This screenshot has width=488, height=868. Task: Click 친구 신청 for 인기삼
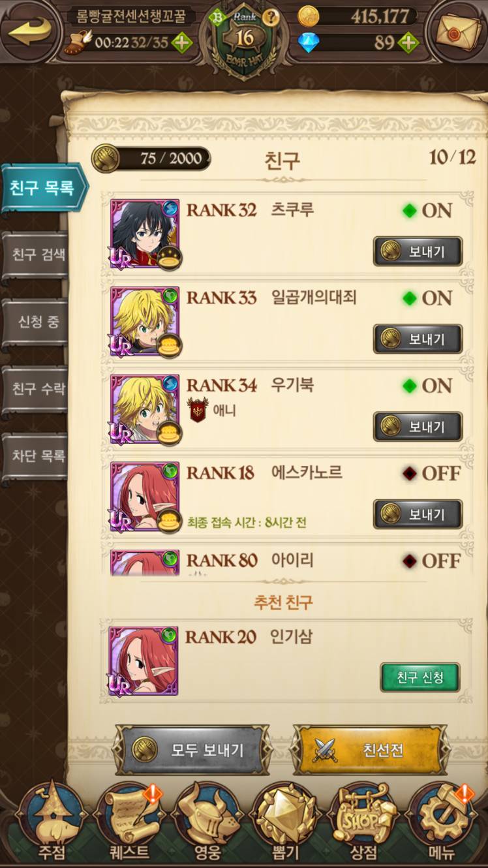(x=420, y=677)
